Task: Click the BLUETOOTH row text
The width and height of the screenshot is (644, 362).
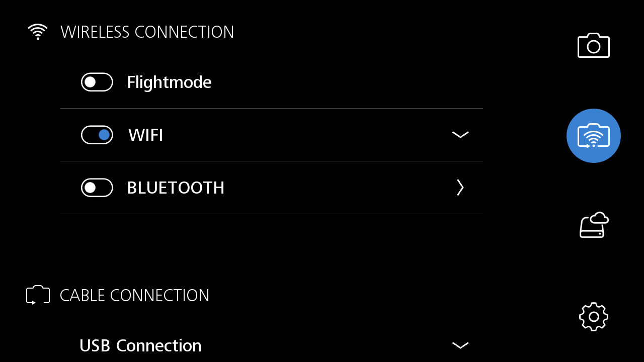Action: [x=176, y=188]
